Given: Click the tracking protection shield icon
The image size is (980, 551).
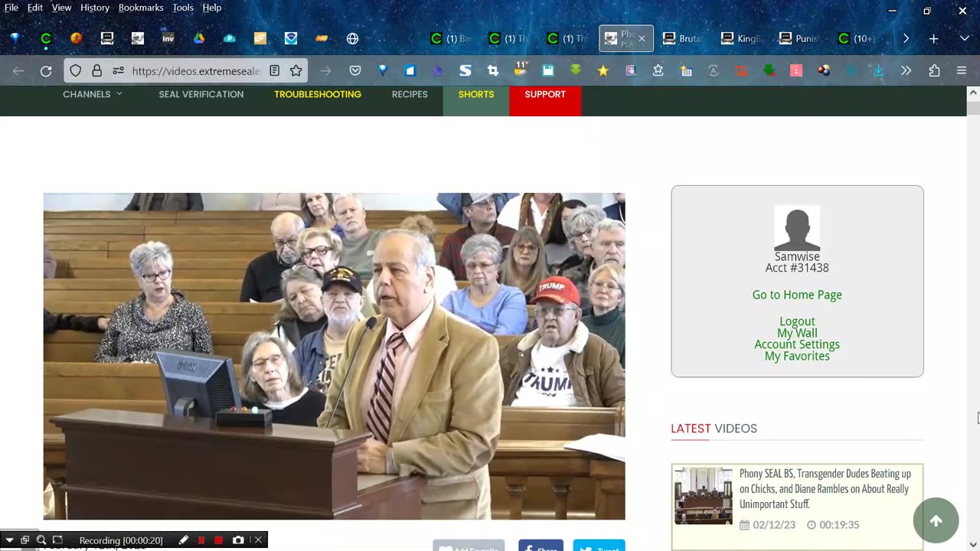Looking at the screenshot, I should 75,70.
